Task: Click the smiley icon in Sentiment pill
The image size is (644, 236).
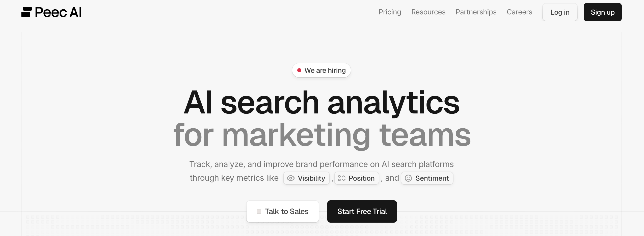Action: (408, 178)
